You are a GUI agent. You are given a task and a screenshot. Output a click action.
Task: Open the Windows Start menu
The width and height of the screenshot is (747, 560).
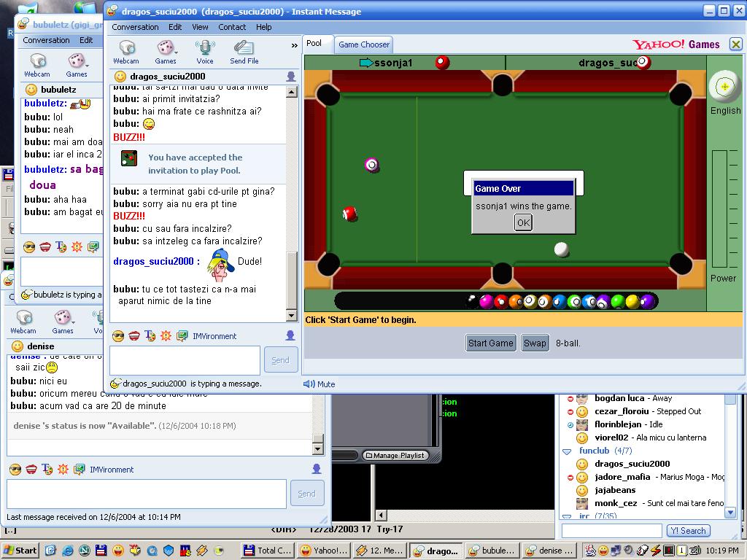click(20, 551)
